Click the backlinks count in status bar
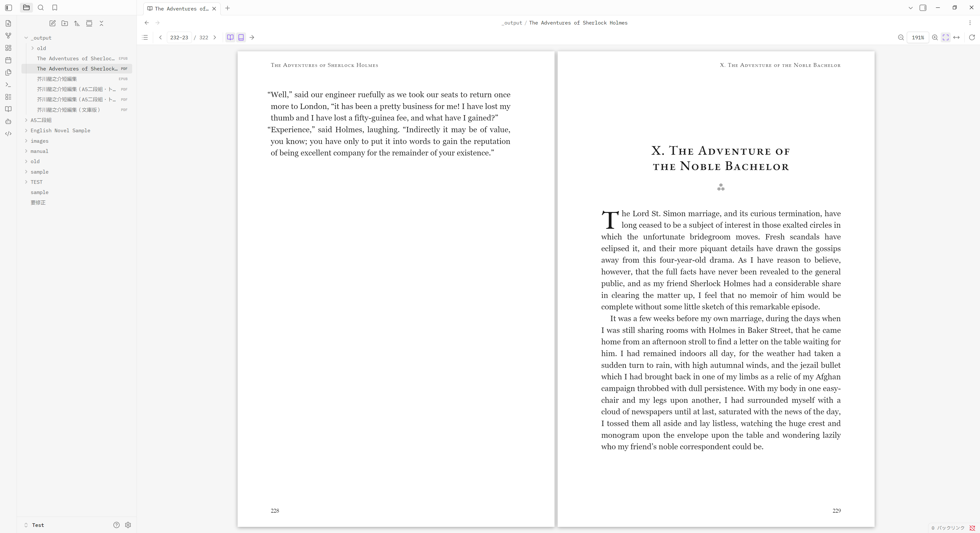The height and width of the screenshot is (533, 980). tap(948, 528)
